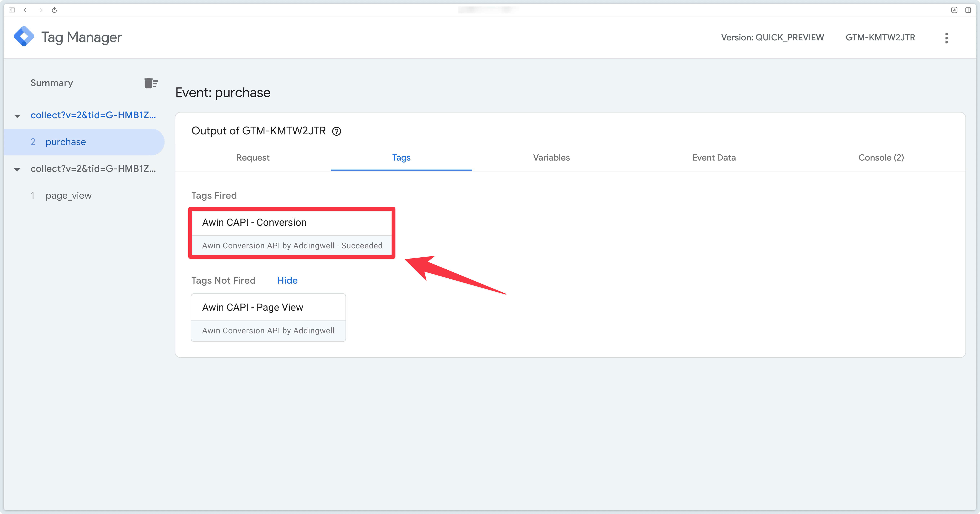The image size is (980, 514).
Task: Go forward with the browser forward arrow
Action: click(x=40, y=10)
